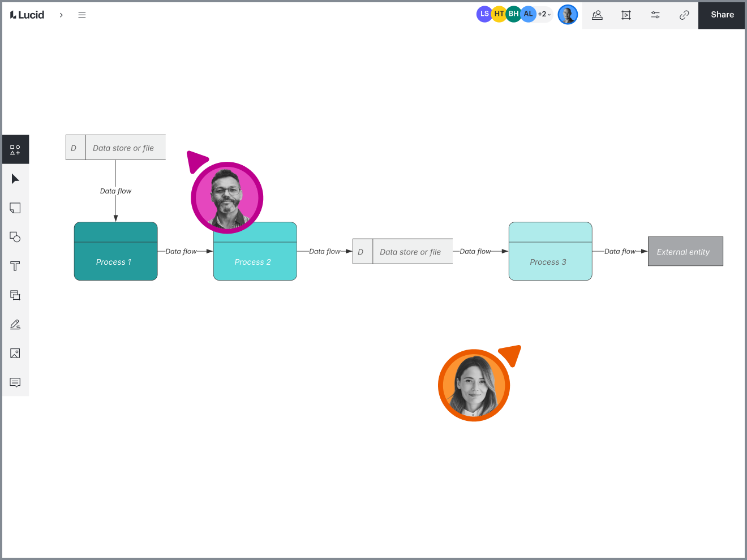Click the BH collaborator avatar
This screenshot has width=747, height=560.
(x=513, y=14)
